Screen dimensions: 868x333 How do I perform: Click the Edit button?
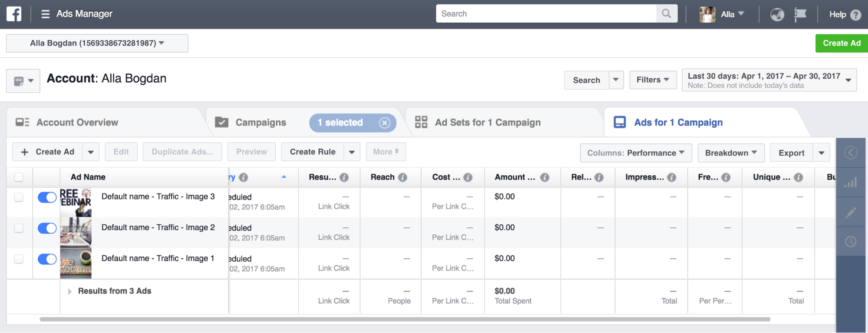coord(121,152)
